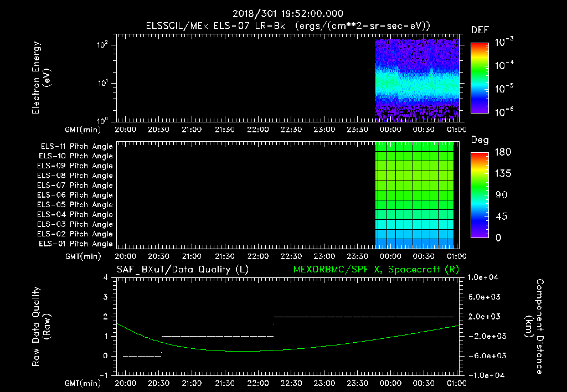Click the data quality line at level 2
This screenshot has width=567, height=392.
coord(364,317)
